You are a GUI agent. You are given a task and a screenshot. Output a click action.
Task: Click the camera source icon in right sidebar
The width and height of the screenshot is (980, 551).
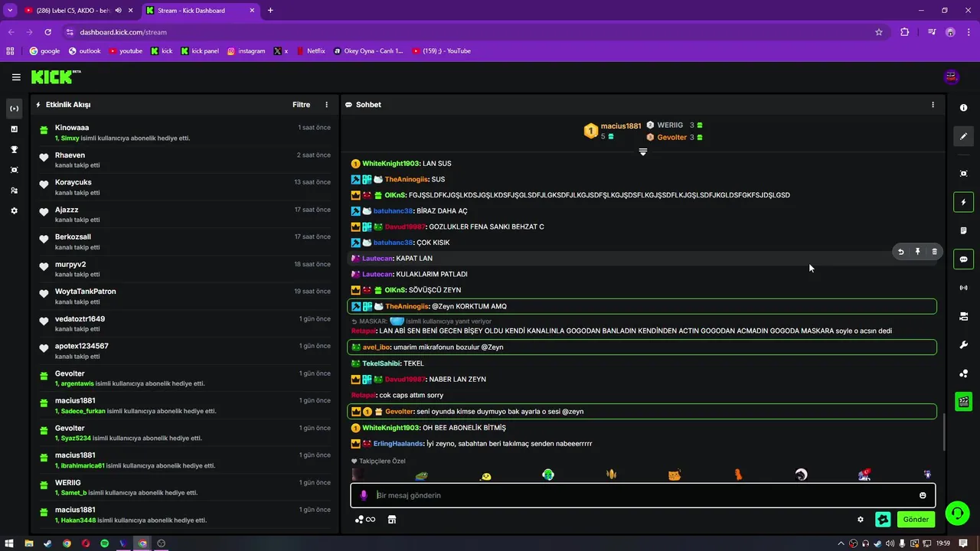963,316
